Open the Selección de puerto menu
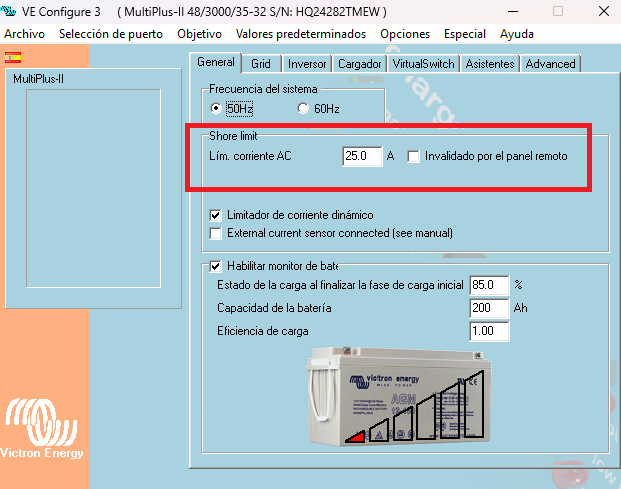Viewport: 621px width, 489px height. tap(111, 34)
